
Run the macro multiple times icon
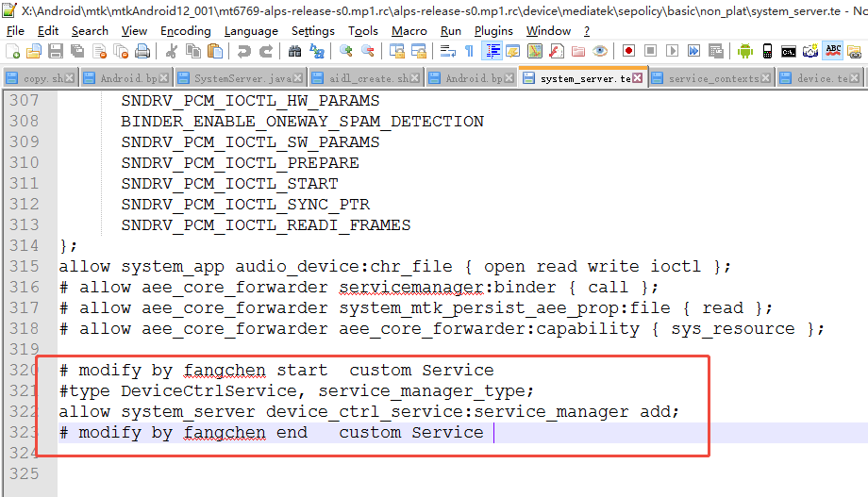(693, 52)
